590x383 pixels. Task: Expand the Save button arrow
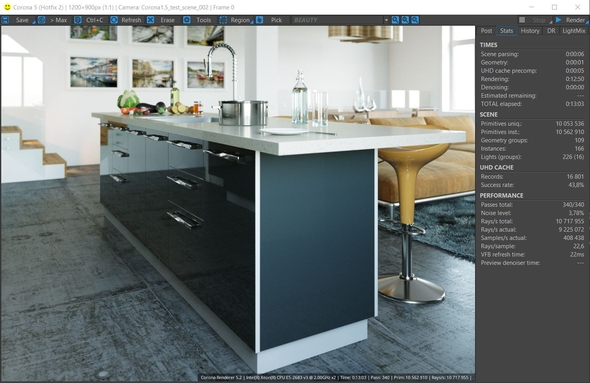[33, 22]
